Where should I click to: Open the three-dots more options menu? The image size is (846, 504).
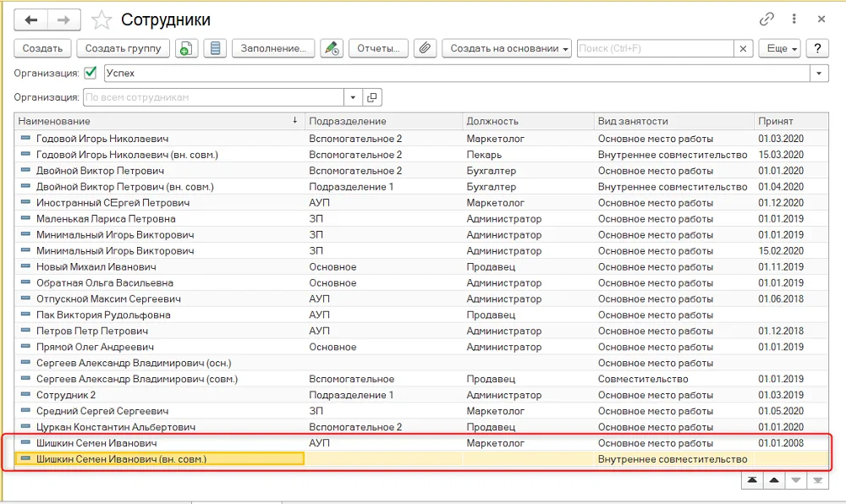tap(794, 19)
